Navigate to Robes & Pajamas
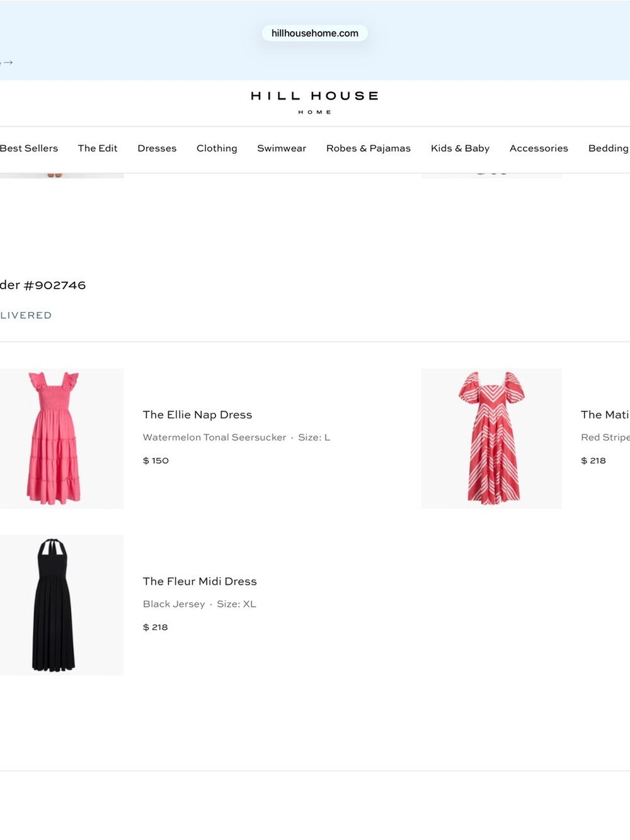This screenshot has height=840, width=630. [369, 148]
